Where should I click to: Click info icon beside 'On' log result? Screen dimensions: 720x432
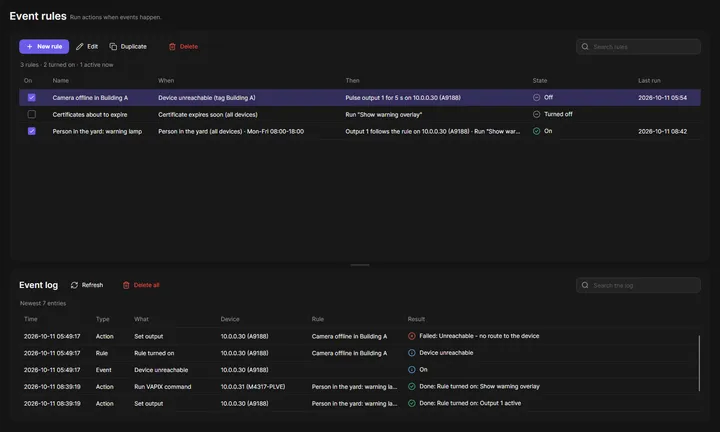click(411, 370)
